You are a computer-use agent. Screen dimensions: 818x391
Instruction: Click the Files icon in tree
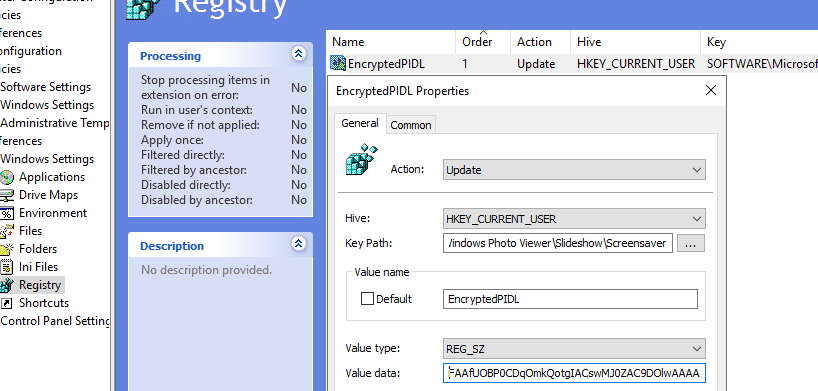[7, 231]
